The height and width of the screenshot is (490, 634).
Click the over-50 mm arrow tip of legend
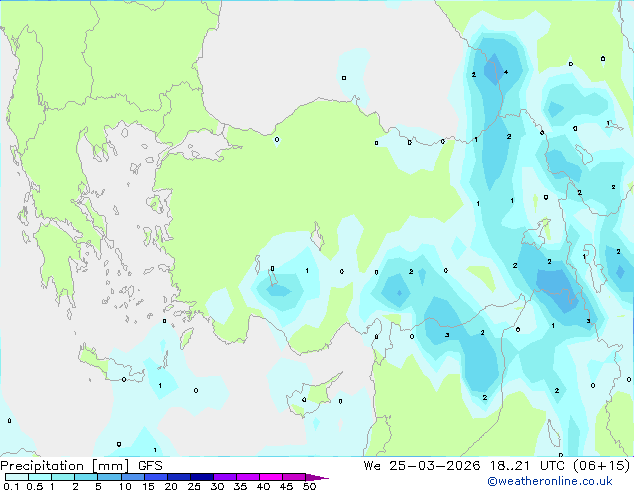(x=317, y=477)
